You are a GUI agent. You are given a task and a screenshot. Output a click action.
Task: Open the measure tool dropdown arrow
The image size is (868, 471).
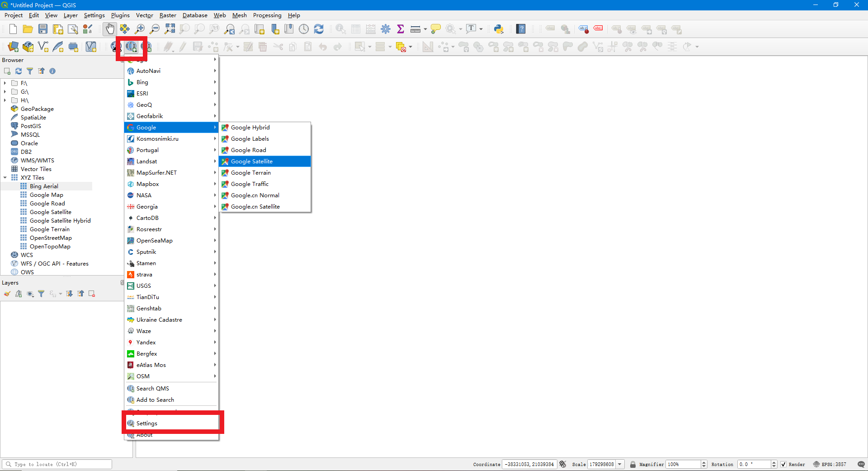pyautogui.click(x=425, y=29)
